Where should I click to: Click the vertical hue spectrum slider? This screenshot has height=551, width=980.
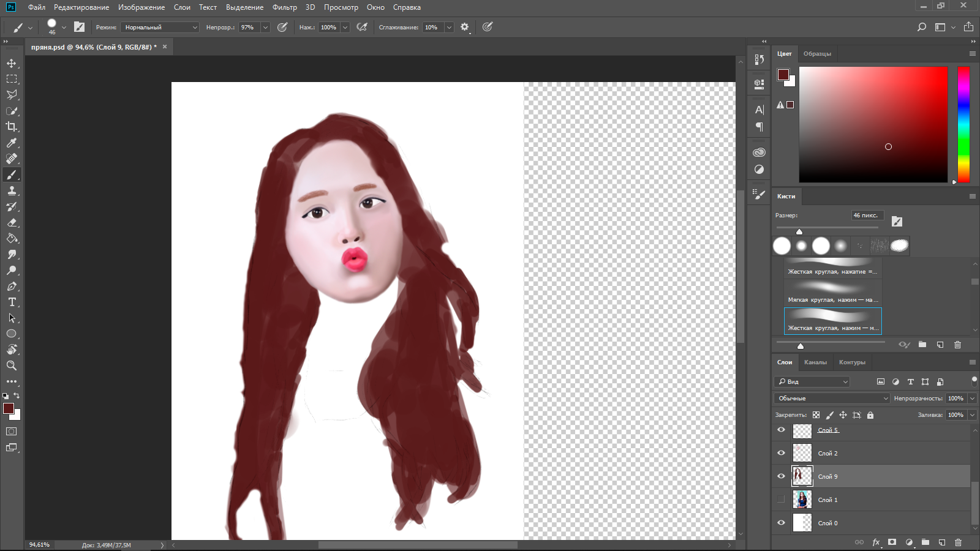(963, 124)
